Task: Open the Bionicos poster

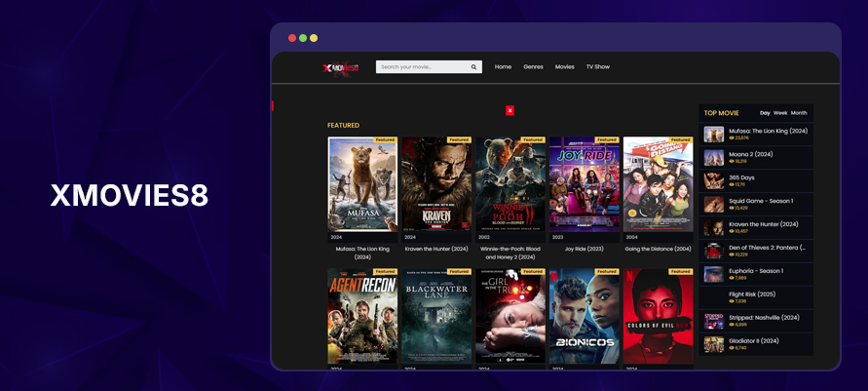Action: (x=584, y=316)
